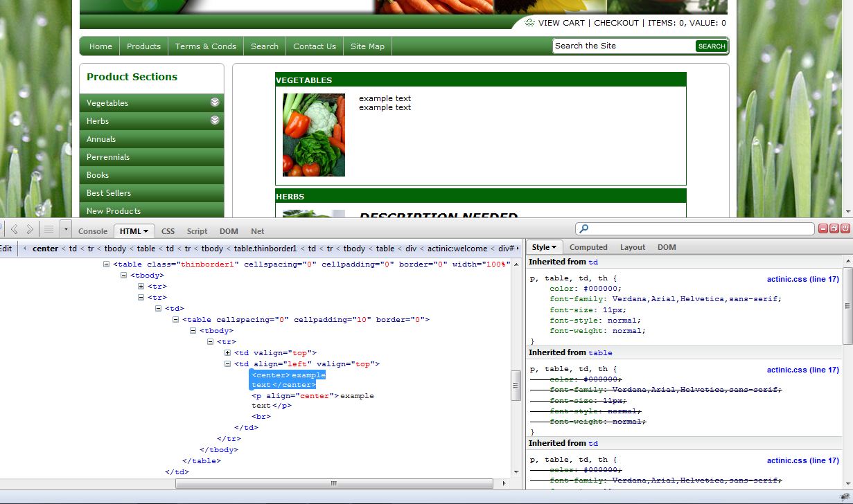Viewport: 853px width, 504px height.
Task: Click the green SEARCH button
Action: coord(711,46)
